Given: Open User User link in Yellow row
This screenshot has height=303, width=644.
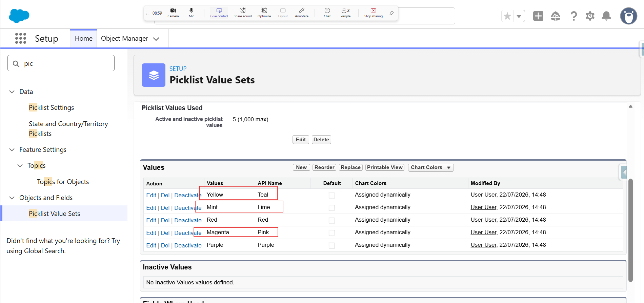Looking at the screenshot, I should (483, 195).
